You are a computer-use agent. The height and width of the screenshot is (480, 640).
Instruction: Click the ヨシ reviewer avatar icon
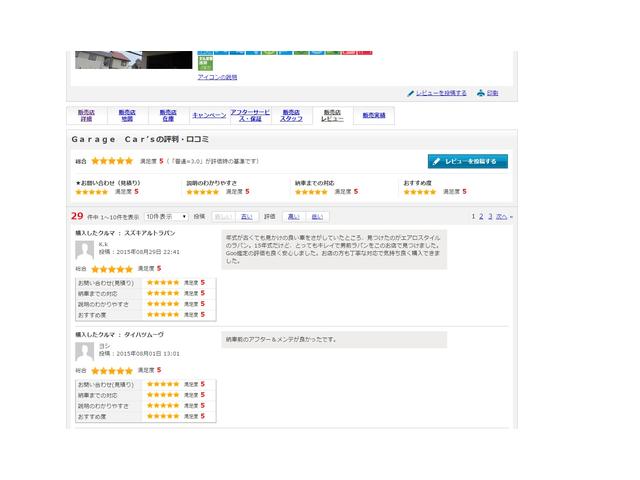[84, 352]
